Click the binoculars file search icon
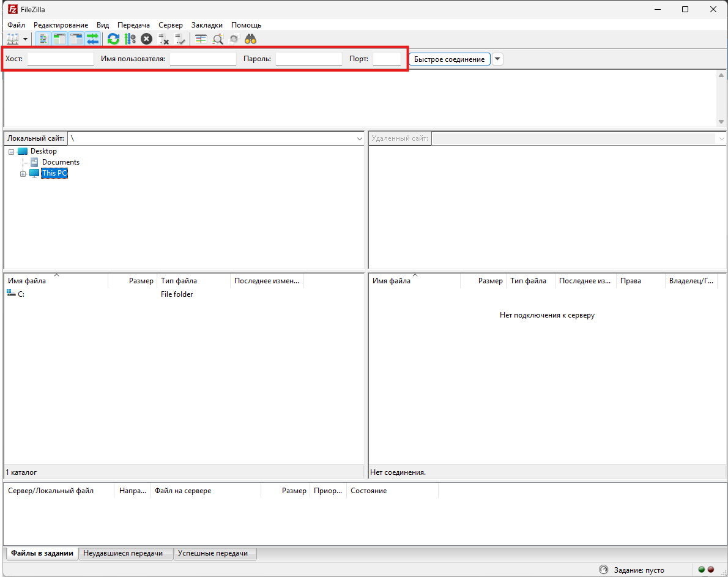Viewport: 728px width, 577px height. (x=250, y=39)
